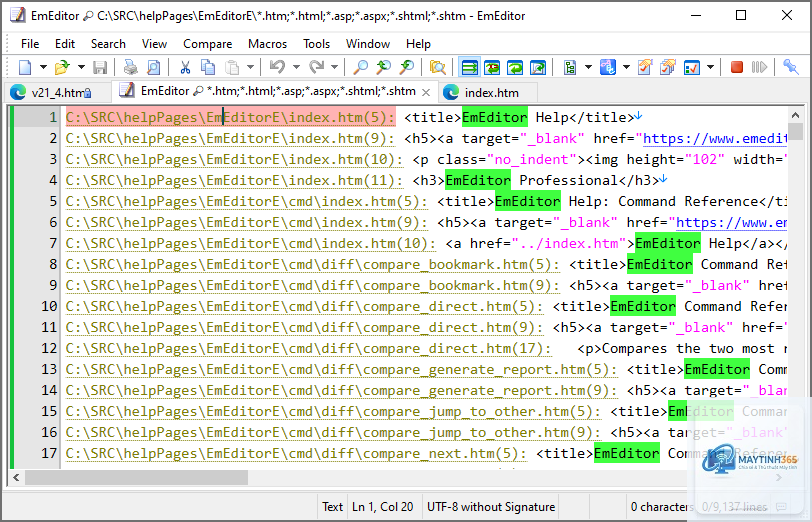The height and width of the screenshot is (522, 812).
Task: Open the Window menu
Action: click(368, 44)
